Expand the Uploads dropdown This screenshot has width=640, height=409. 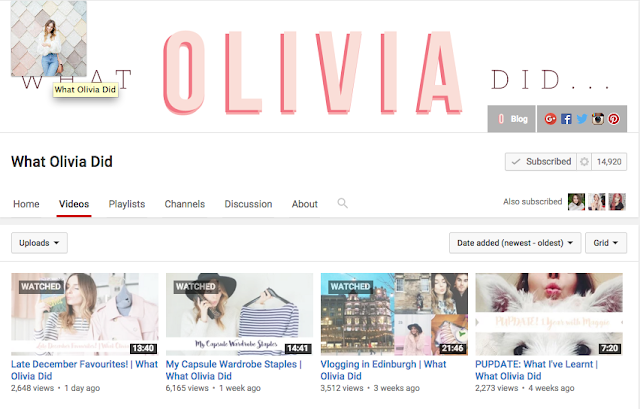point(39,243)
